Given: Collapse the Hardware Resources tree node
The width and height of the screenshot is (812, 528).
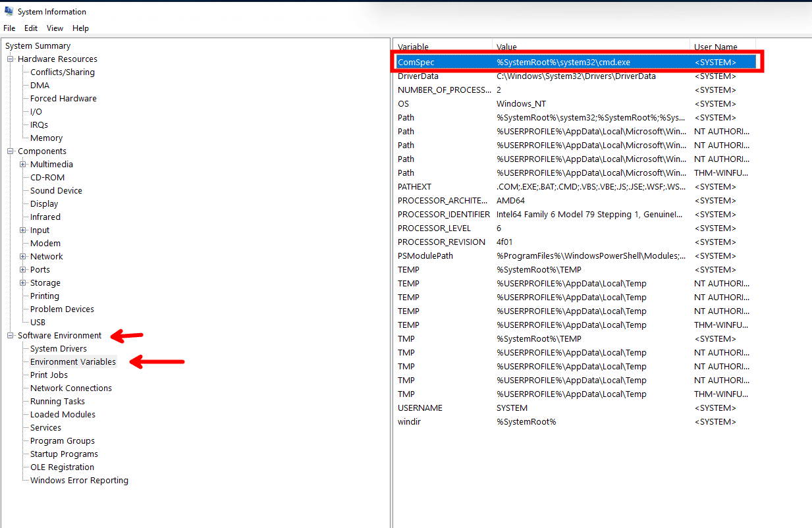Looking at the screenshot, I should 11,59.
